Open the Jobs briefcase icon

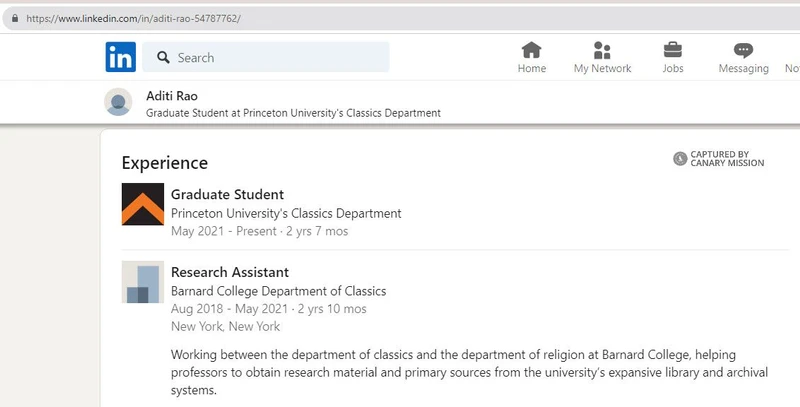pyautogui.click(x=673, y=50)
